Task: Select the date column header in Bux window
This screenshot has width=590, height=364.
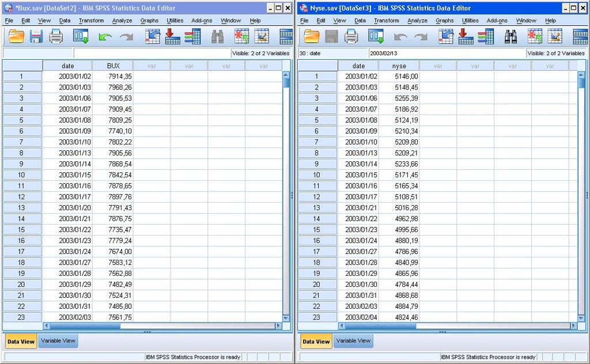Action: 68,66
